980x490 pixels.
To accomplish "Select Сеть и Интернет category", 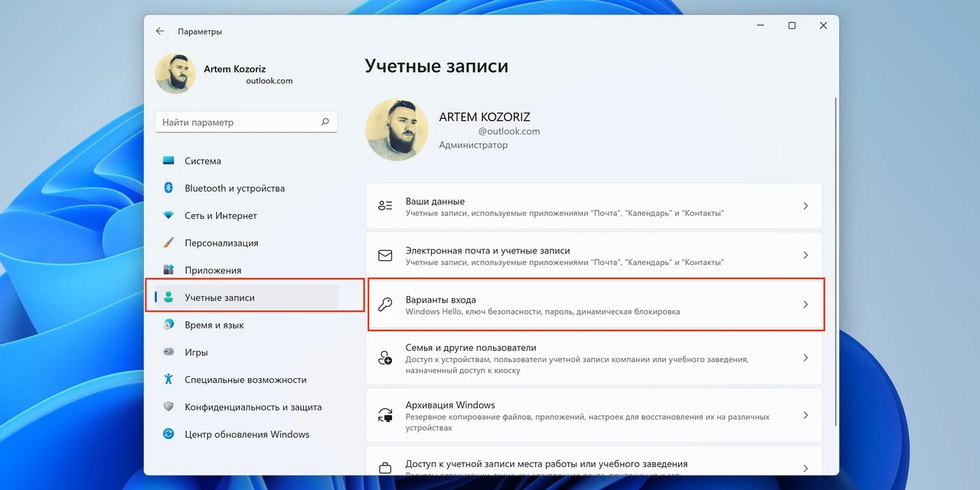I will coord(247,216).
